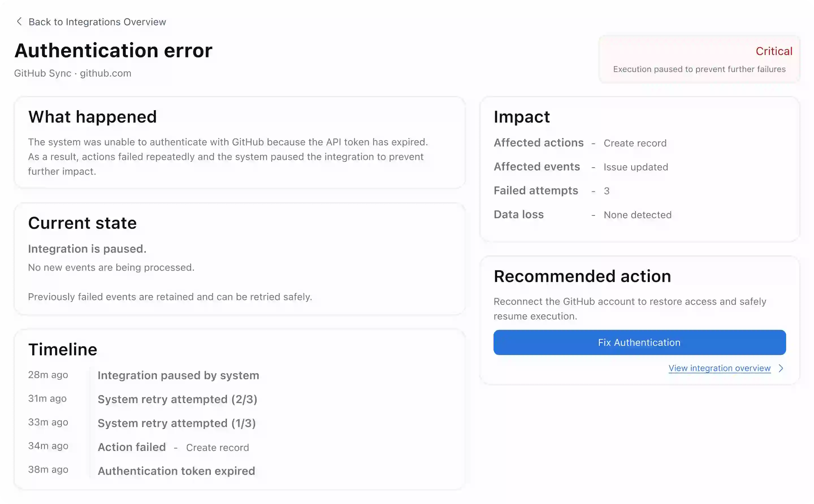Click the Critical severity badge
This screenshot has height=504, width=814.
coord(774,51)
